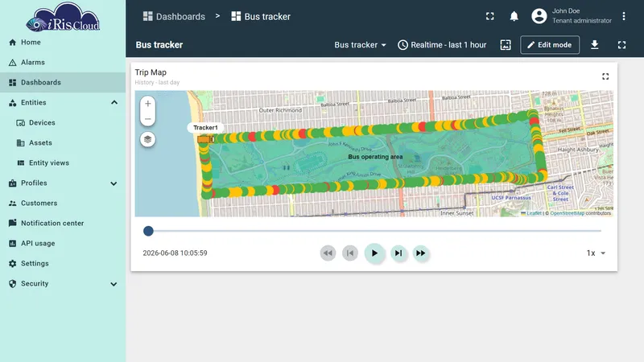Open the Bus tracker state dropdown
Viewport: 644px width, 362px height.
360,45
